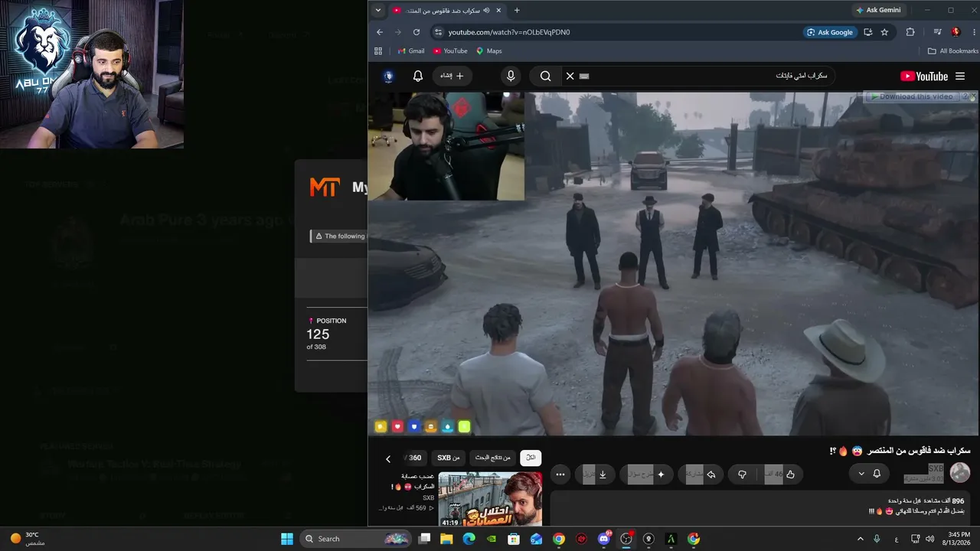This screenshot has width=980, height=551.
Task: Go back in the Chrome browser
Action: 380,32
